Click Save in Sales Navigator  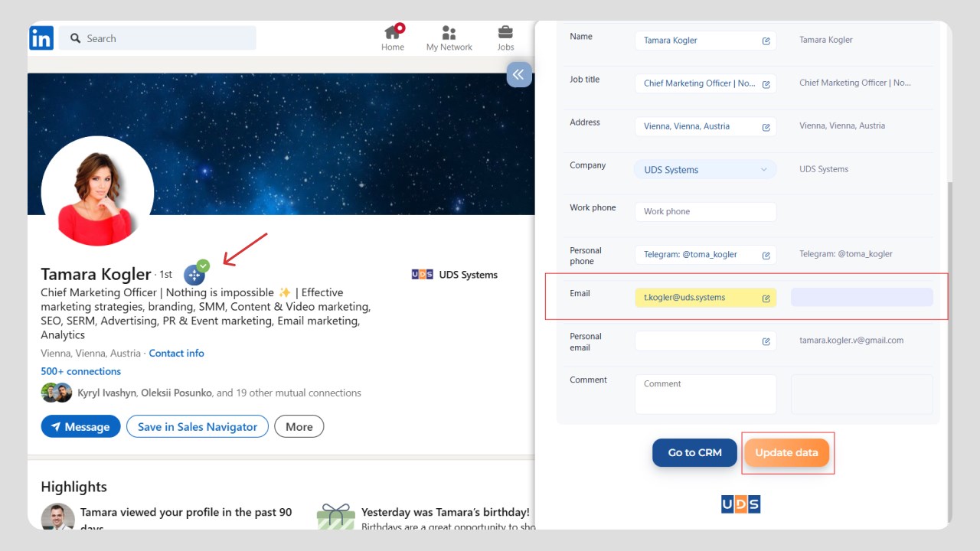(198, 427)
